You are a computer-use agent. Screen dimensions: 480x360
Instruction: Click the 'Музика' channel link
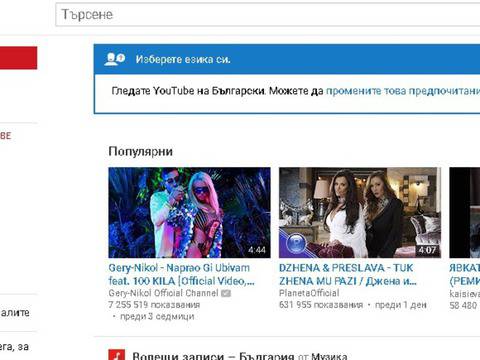pyautogui.click(x=329, y=356)
